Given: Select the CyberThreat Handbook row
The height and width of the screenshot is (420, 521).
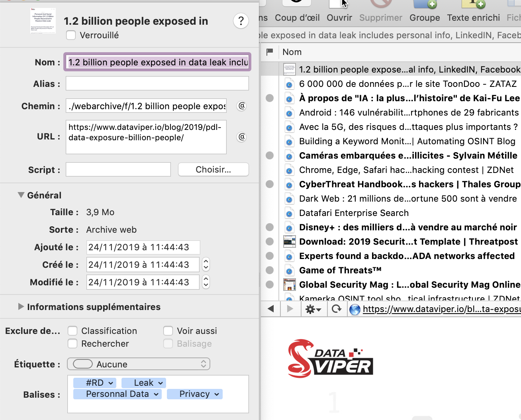Looking at the screenshot, I should click(391, 184).
